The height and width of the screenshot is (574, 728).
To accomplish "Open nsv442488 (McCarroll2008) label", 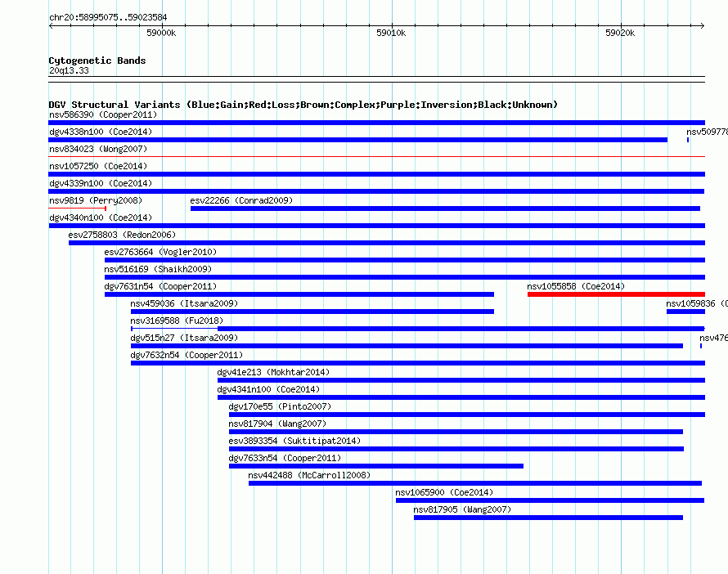I will point(309,475).
